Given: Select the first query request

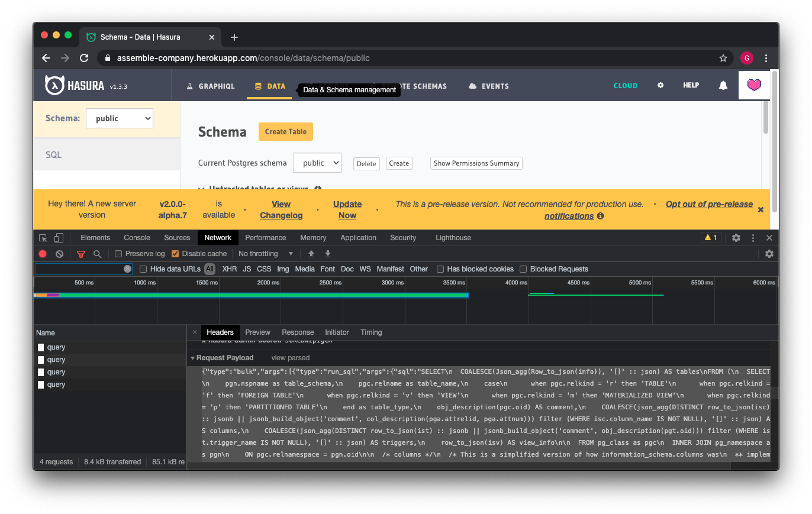Looking at the screenshot, I should pos(110,347).
